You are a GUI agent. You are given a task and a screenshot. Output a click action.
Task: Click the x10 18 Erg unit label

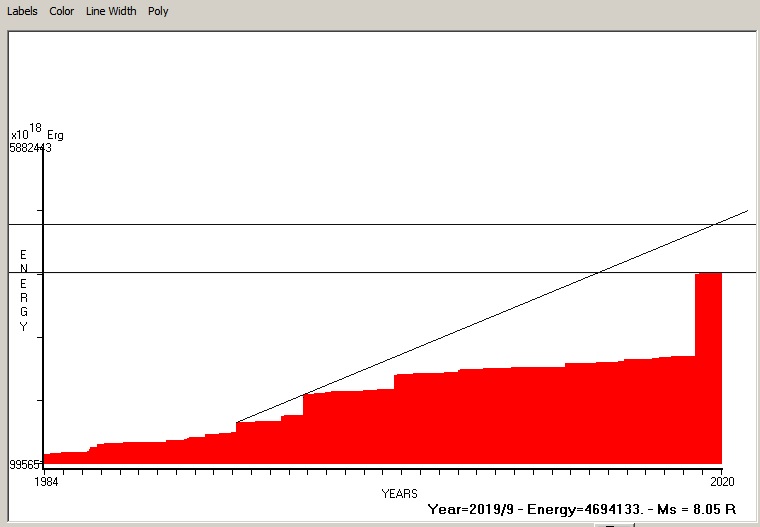(x=37, y=134)
